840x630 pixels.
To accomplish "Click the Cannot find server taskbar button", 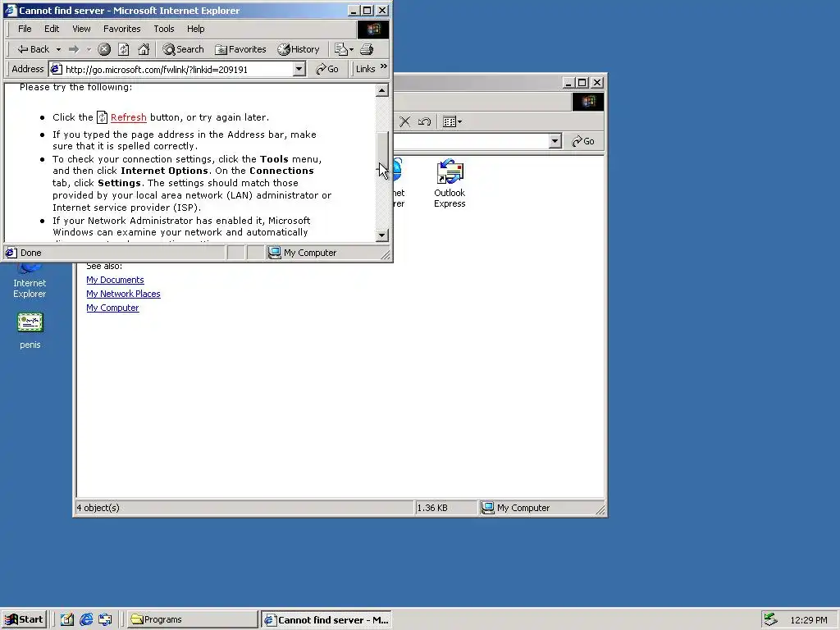I will tap(326, 620).
